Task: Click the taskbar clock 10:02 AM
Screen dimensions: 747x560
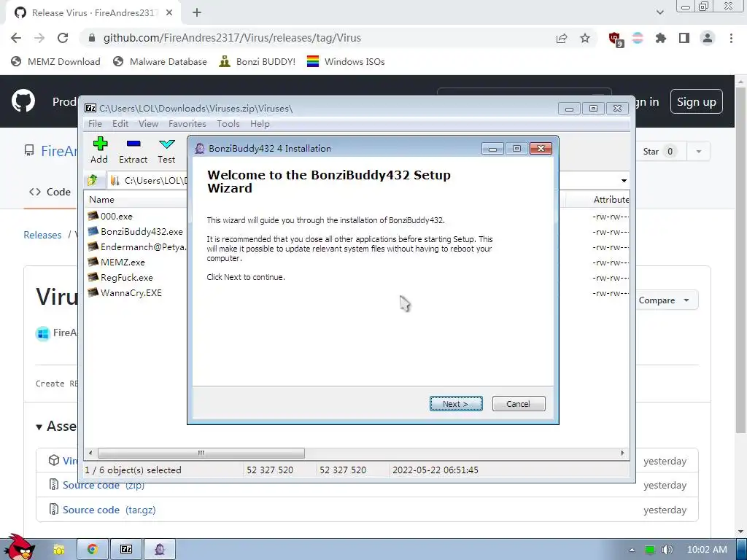Action: [x=706, y=550]
